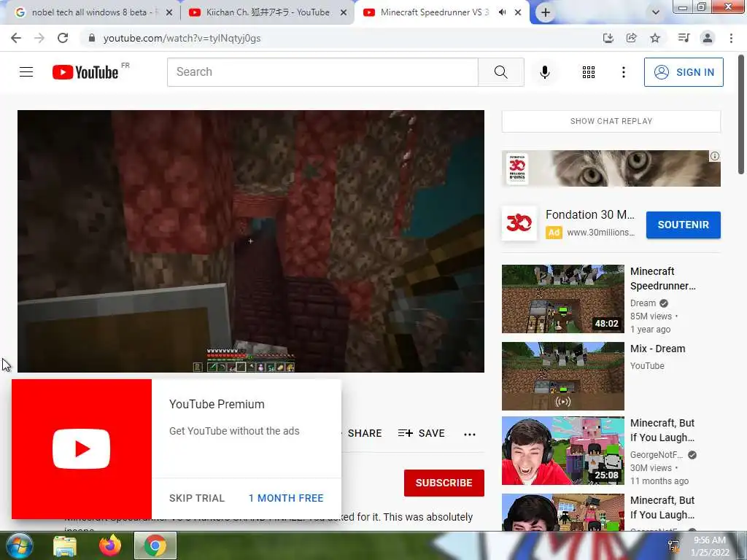
Task: Go back to the previous page
Action: 16,38
